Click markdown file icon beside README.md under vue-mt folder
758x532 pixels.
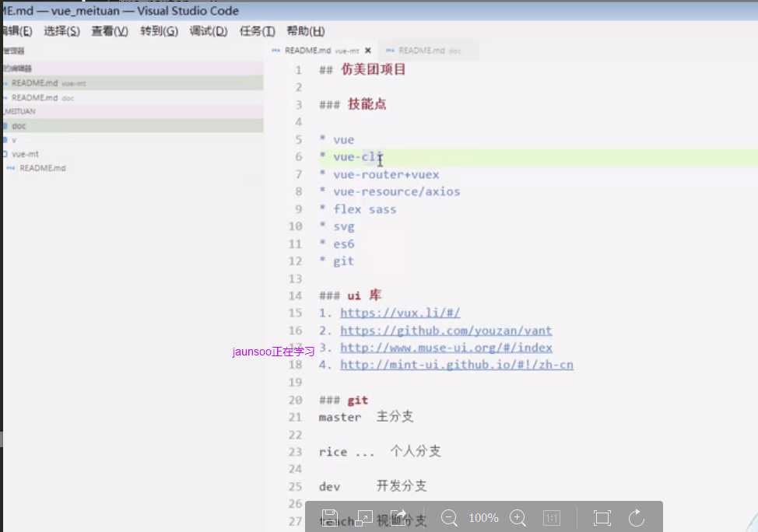click(x=11, y=168)
